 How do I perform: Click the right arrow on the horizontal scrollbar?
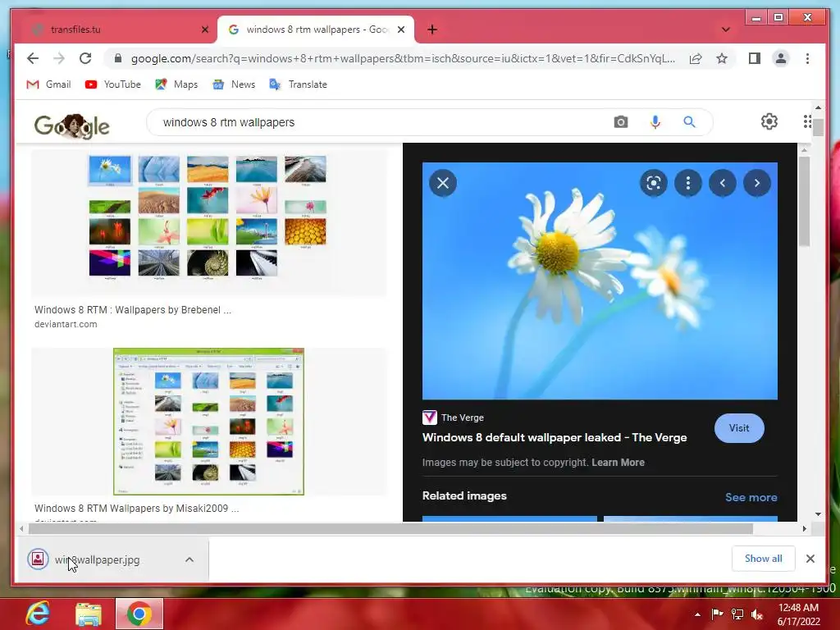[804, 529]
